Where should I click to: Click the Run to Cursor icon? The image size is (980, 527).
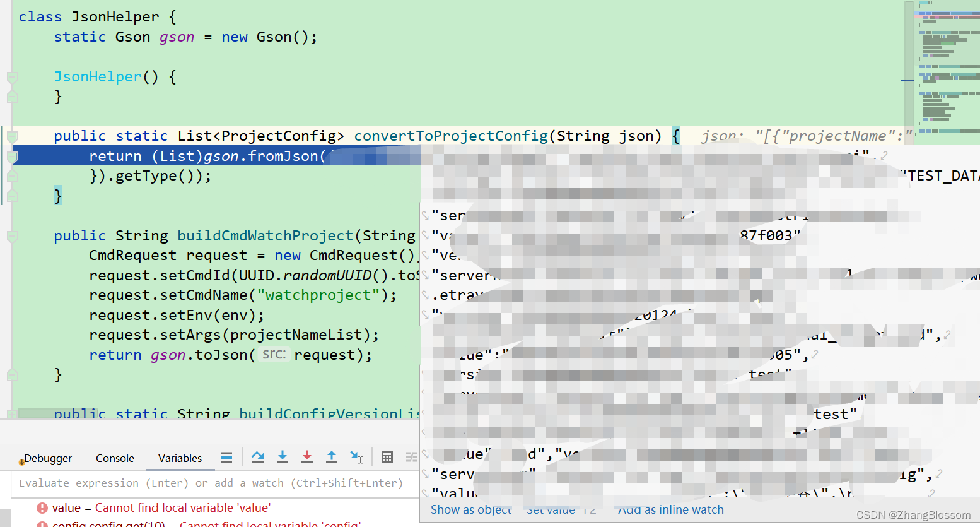(x=356, y=457)
